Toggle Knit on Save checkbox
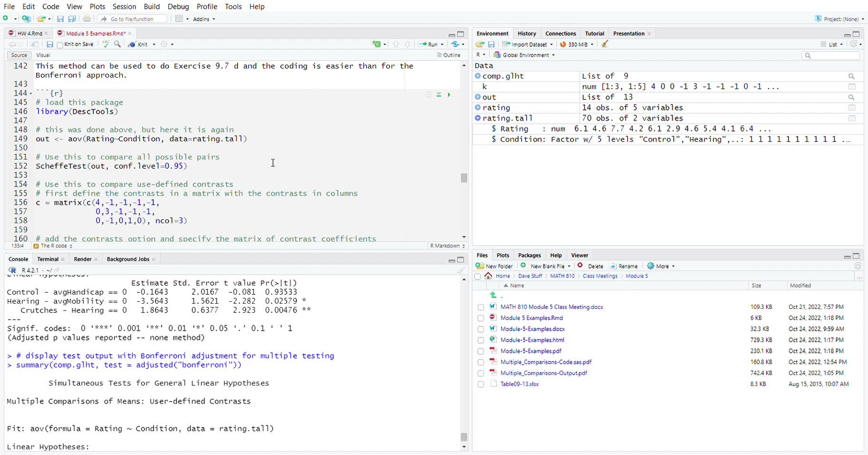 pyautogui.click(x=60, y=45)
